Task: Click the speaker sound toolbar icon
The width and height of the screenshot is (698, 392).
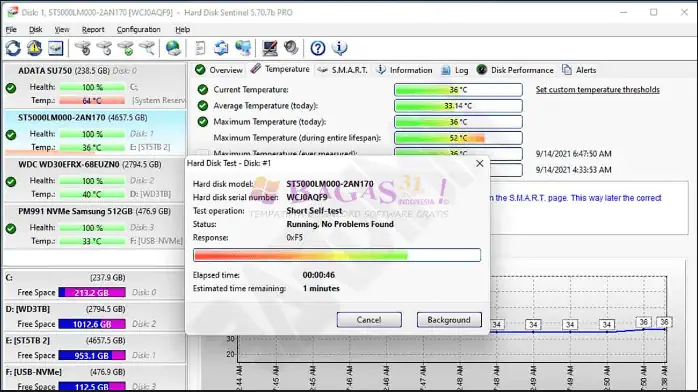Action: [291, 48]
